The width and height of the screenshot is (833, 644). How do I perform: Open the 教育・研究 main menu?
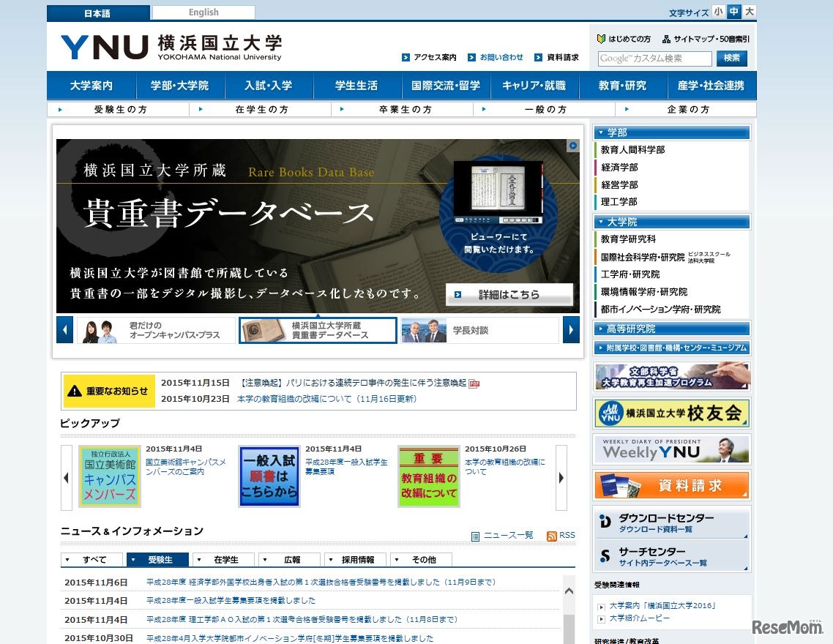[x=623, y=86]
